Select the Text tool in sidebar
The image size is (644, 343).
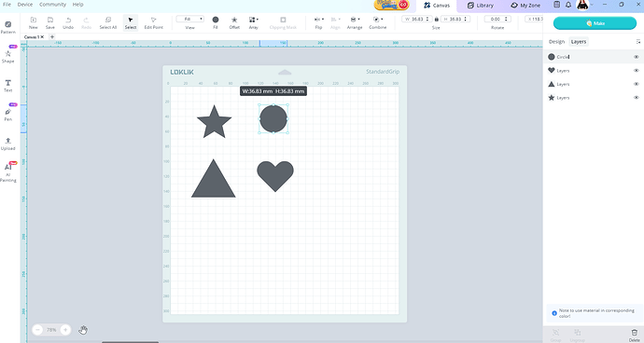coord(7,86)
